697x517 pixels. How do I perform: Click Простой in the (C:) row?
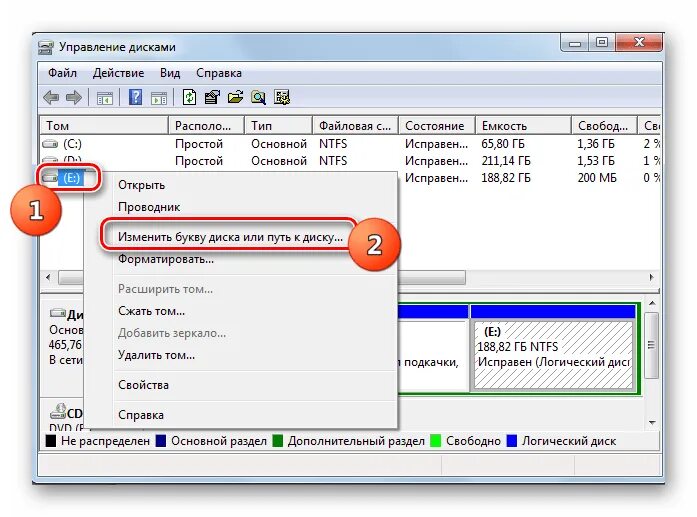(x=199, y=144)
